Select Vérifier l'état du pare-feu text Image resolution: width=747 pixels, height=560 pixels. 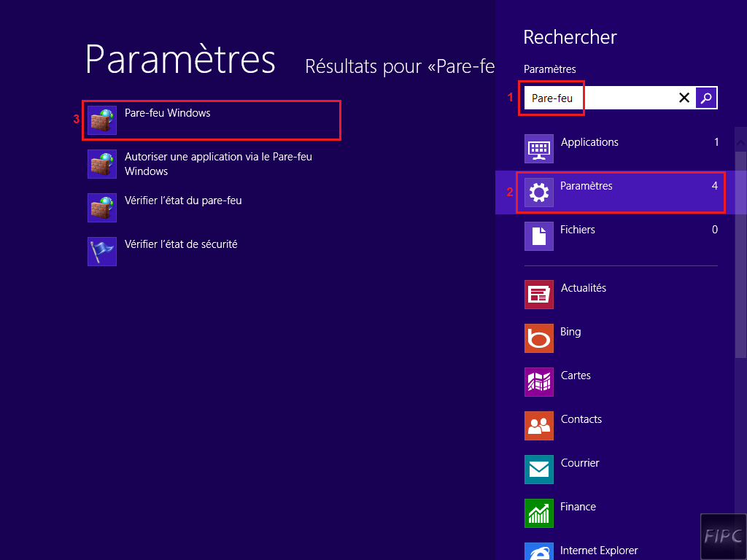(183, 201)
